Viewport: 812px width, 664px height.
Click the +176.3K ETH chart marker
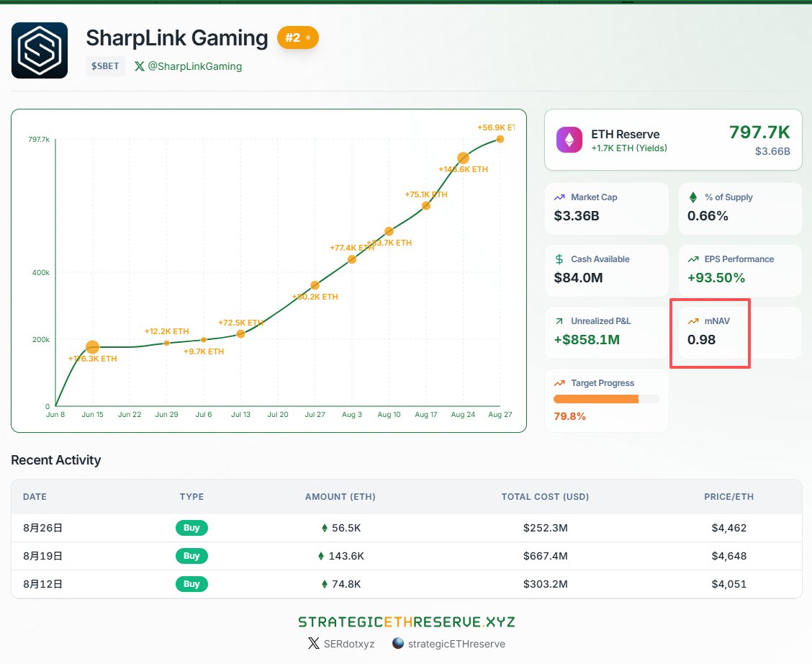point(92,347)
